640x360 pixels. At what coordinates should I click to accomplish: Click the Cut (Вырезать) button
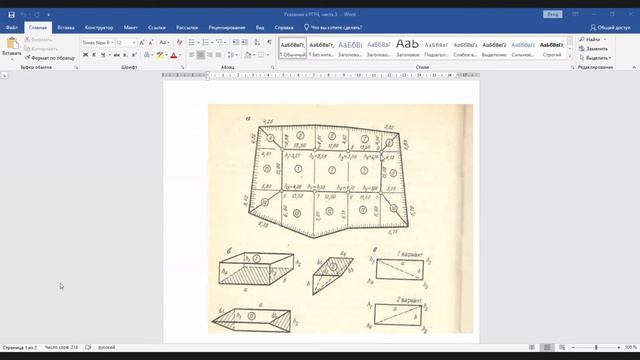(x=38, y=40)
